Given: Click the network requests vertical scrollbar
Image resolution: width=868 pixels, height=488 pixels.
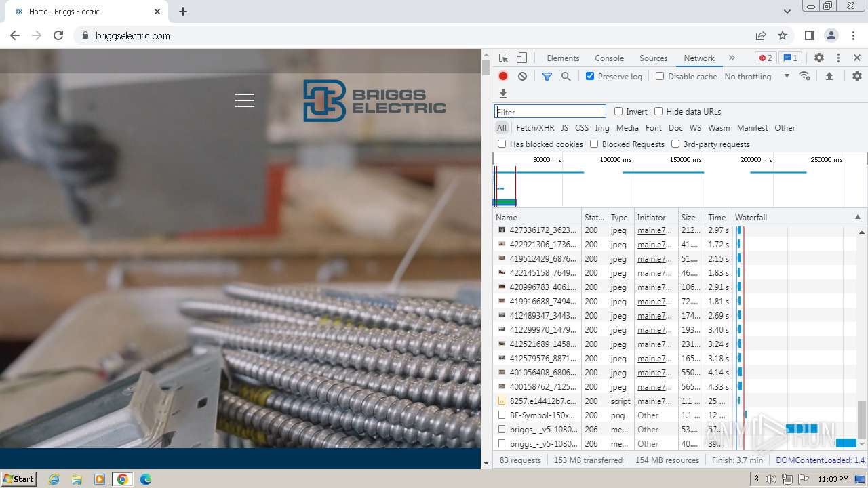Looking at the screenshot, I should point(862,420).
